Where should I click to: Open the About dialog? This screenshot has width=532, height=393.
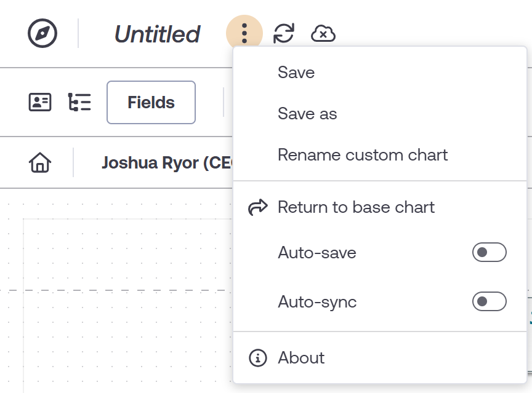[x=301, y=357]
